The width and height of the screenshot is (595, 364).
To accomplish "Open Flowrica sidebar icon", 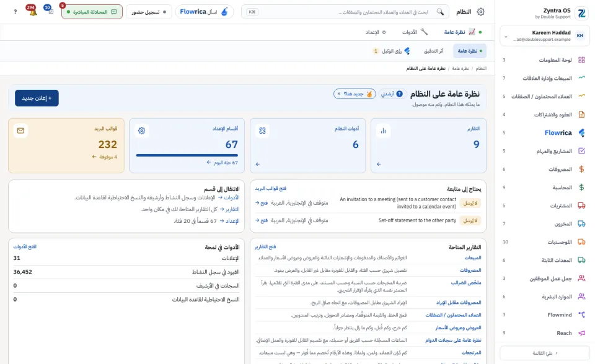I will pos(581,132).
